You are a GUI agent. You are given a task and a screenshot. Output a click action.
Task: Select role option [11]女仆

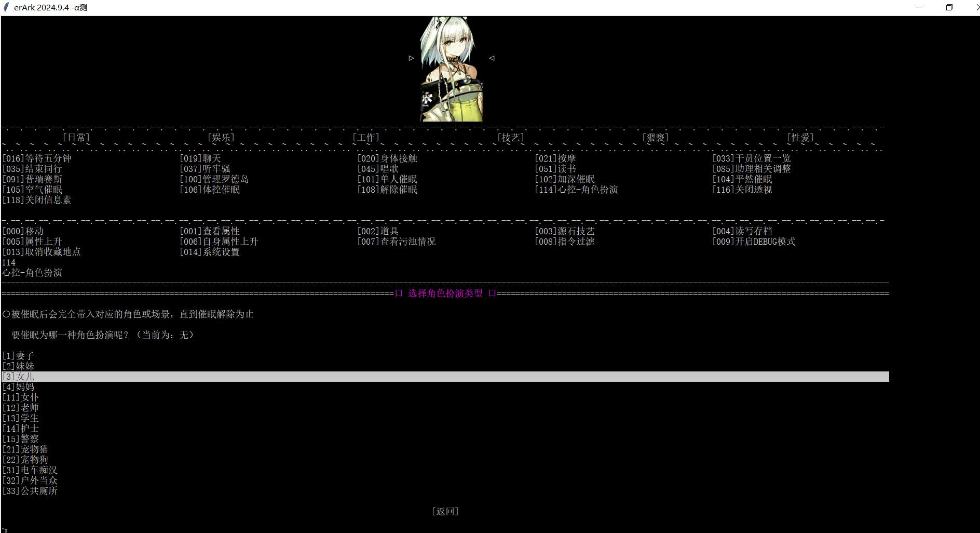pos(21,397)
